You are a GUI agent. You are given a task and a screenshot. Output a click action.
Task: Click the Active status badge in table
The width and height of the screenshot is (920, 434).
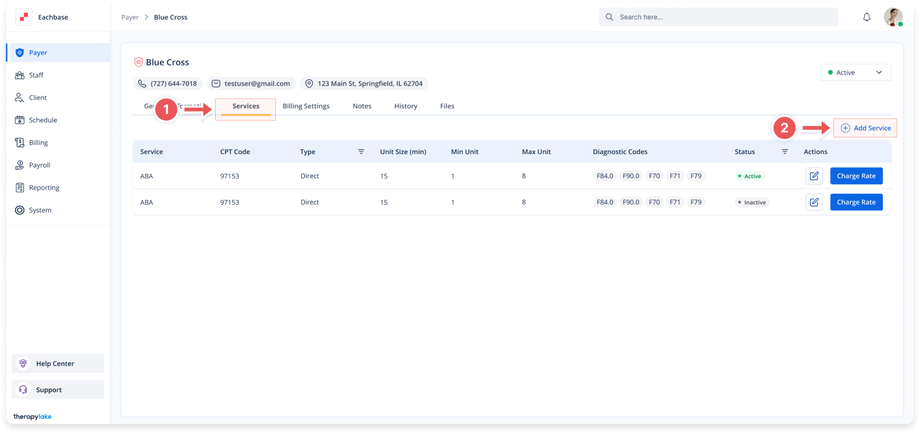click(750, 176)
